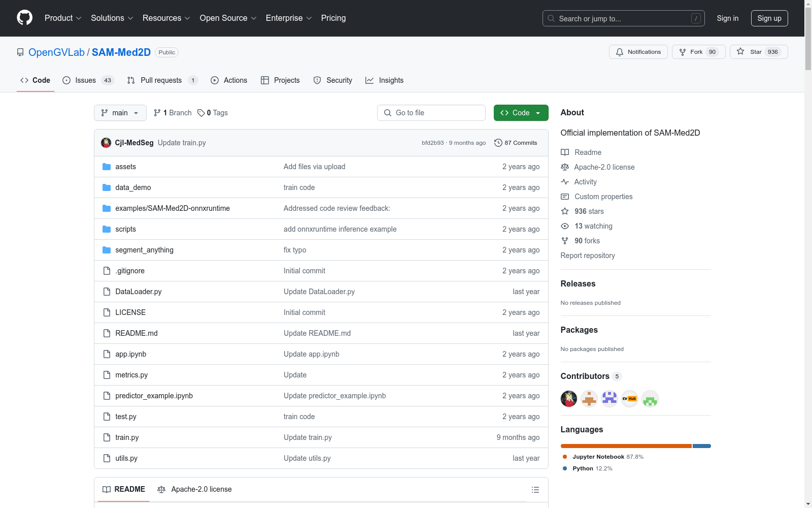Go to GitHub home via Octocat logo

point(24,18)
